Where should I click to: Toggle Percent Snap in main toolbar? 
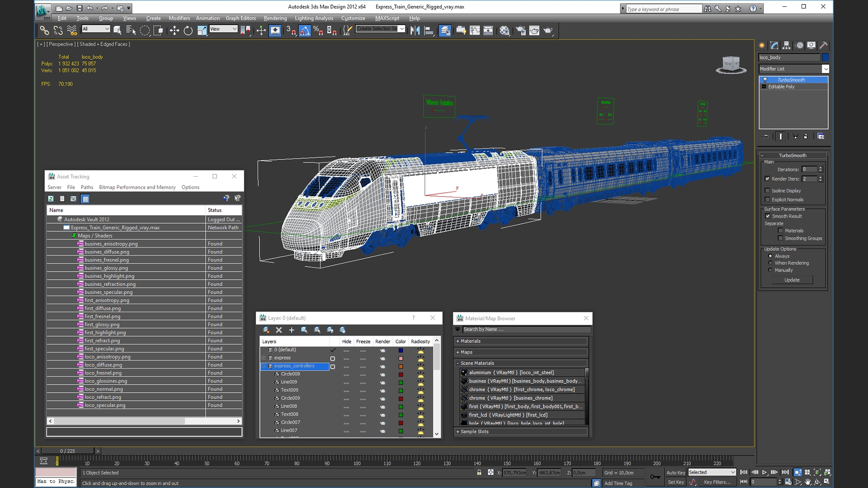(318, 30)
